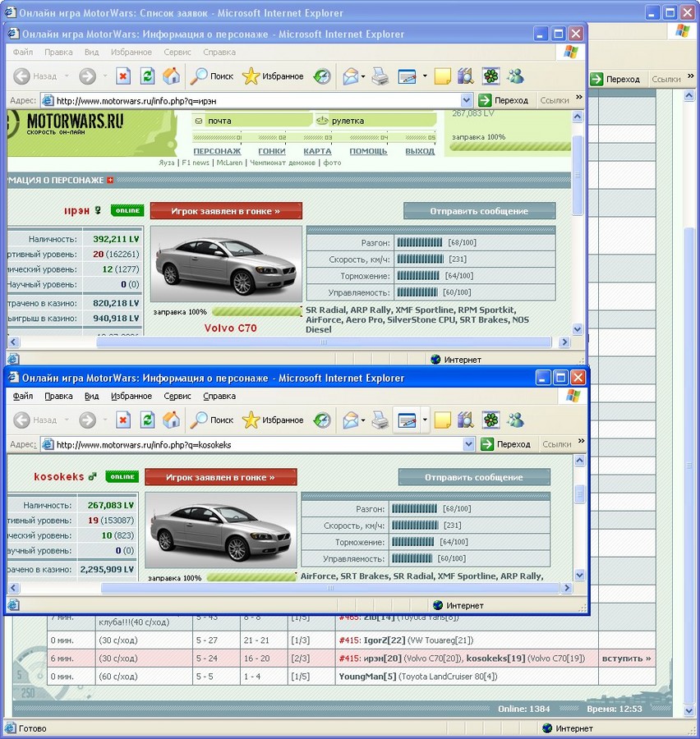This screenshot has width=700, height=739.
Task: Open Mail dropdown arrow in kosokeks window
Action: pyautogui.click(x=363, y=420)
